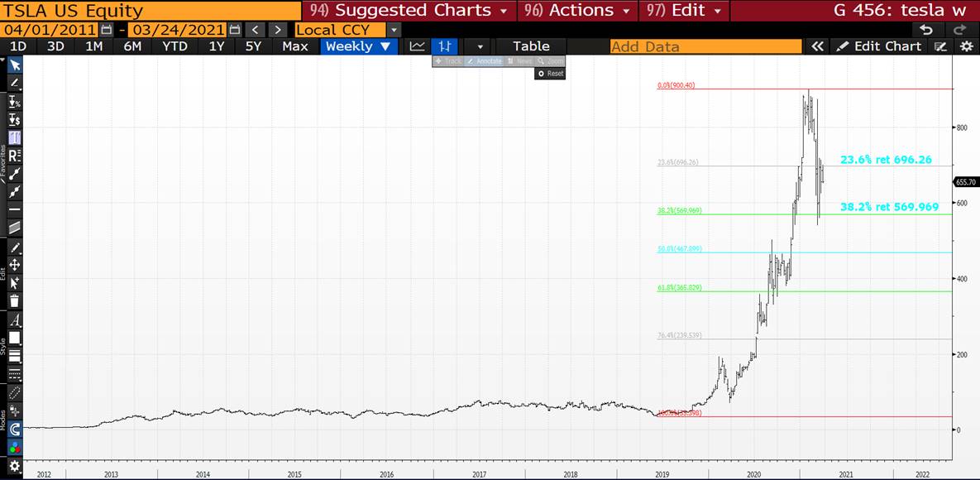Open the end date calendar picker

click(234, 30)
